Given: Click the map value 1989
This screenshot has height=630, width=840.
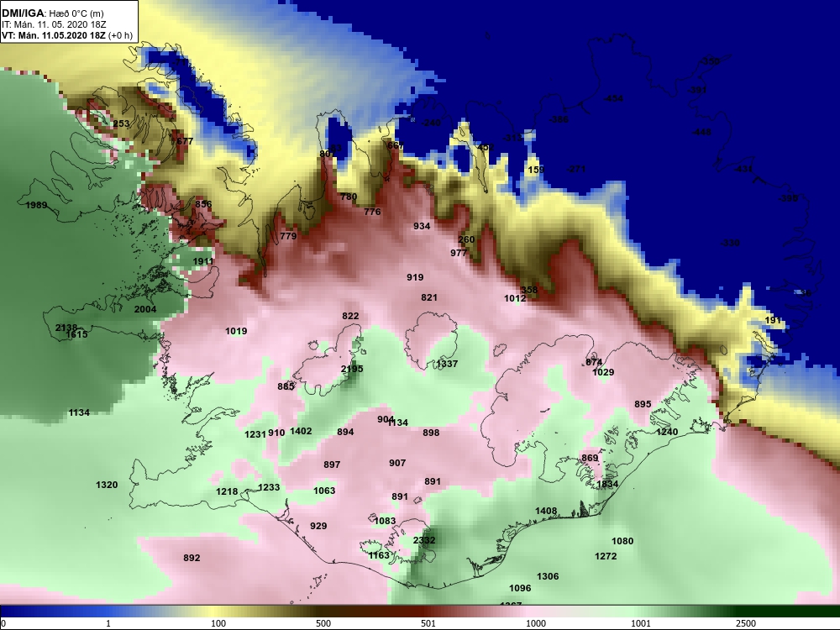Looking at the screenshot, I should 36,205.
